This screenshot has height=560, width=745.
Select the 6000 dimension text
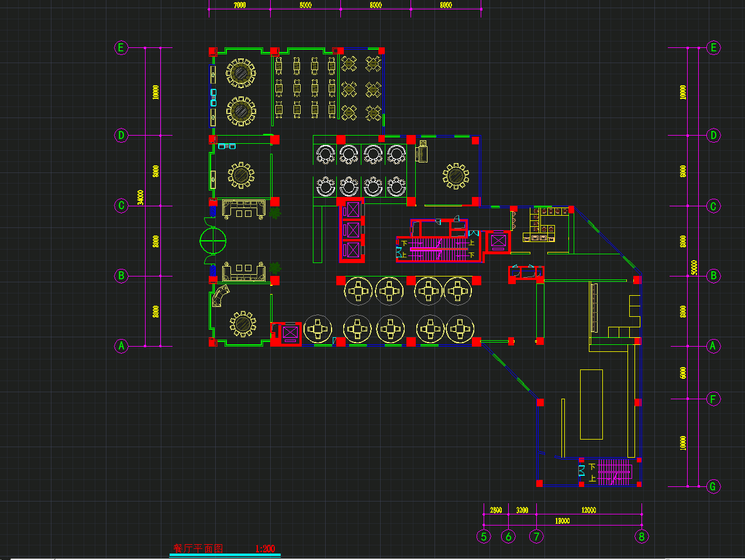click(x=683, y=373)
